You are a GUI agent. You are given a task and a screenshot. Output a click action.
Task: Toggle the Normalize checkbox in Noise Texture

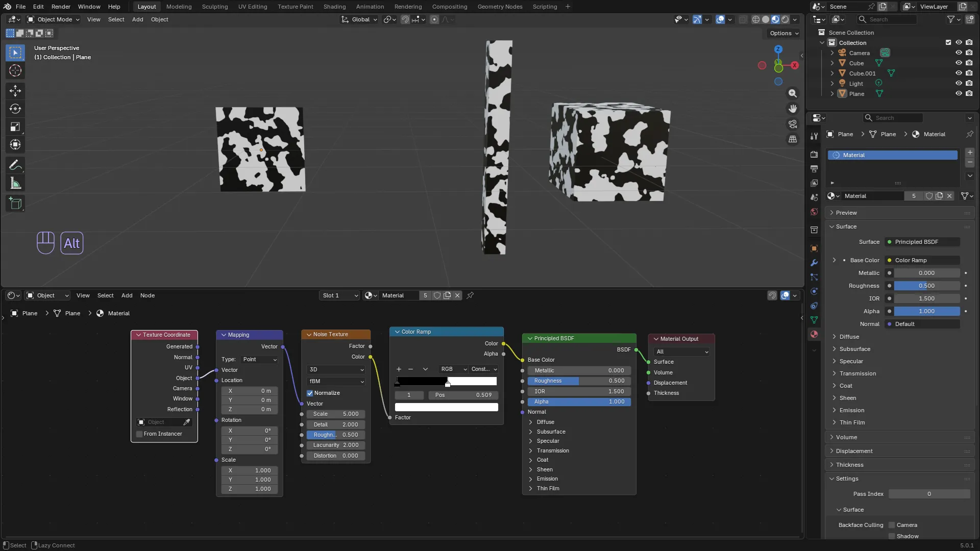310,393
